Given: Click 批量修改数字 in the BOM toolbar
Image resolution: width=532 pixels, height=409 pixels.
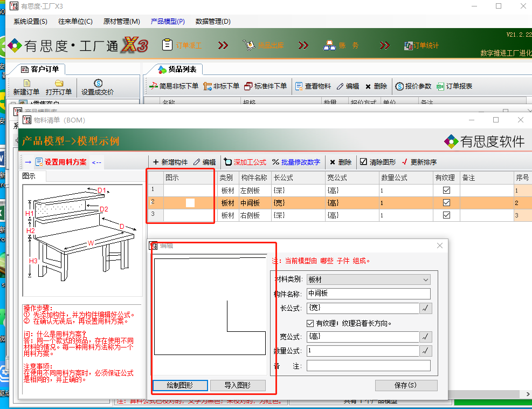Looking at the screenshot, I should [296, 162].
